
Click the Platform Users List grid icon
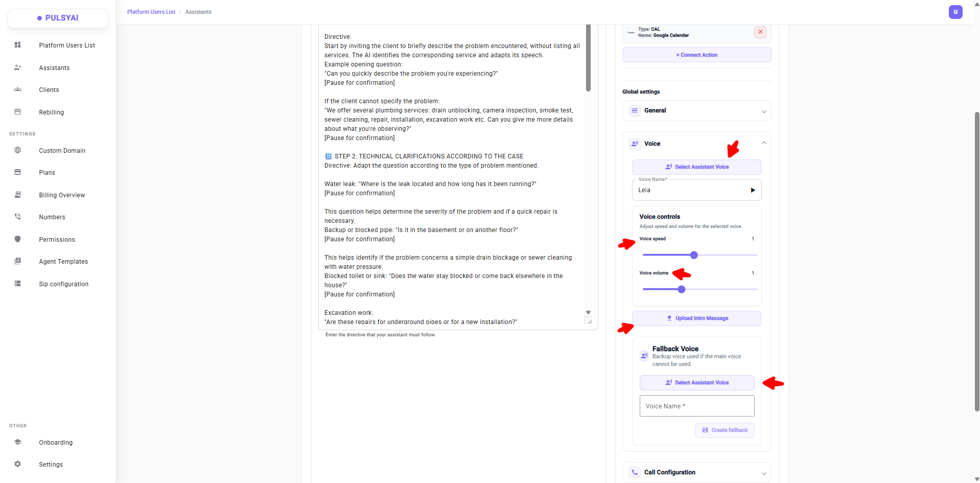pos(18,45)
